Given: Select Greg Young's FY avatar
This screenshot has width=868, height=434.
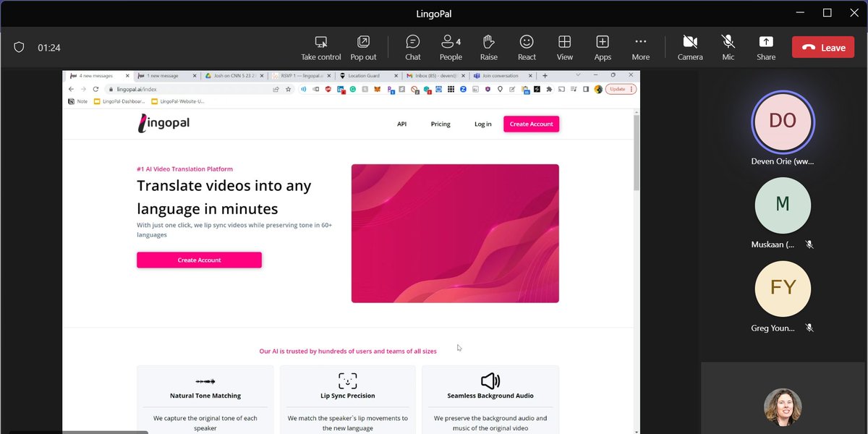Looking at the screenshot, I should (783, 288).
